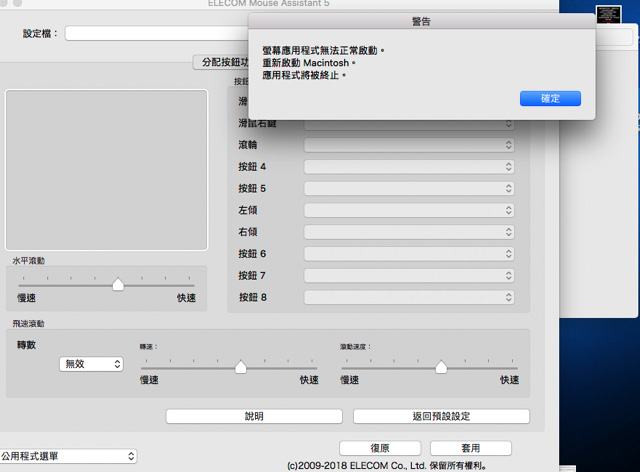This screenshot has width=640, height=472.
Task: Click the 飛速滾動 section label
Action: coord(28,323)
